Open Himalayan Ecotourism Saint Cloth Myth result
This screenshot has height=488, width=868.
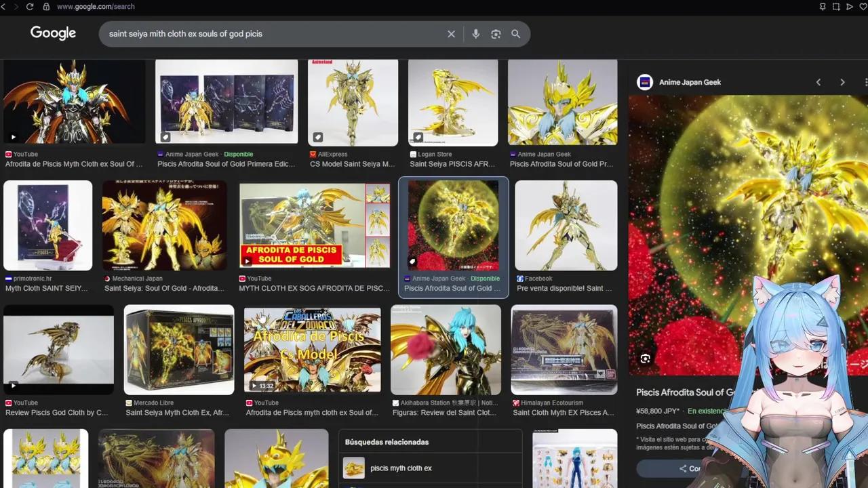[564, 350]
